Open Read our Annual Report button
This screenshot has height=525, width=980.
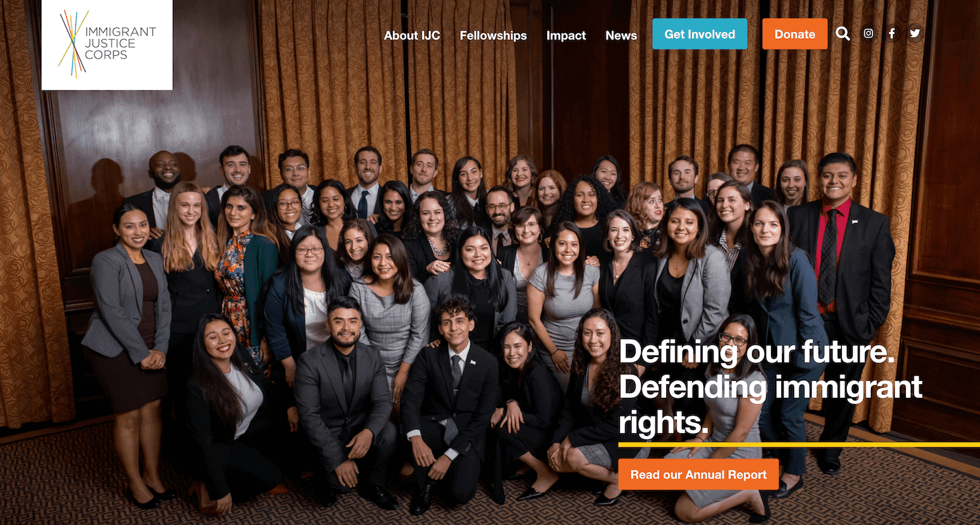tap(698, 475)
